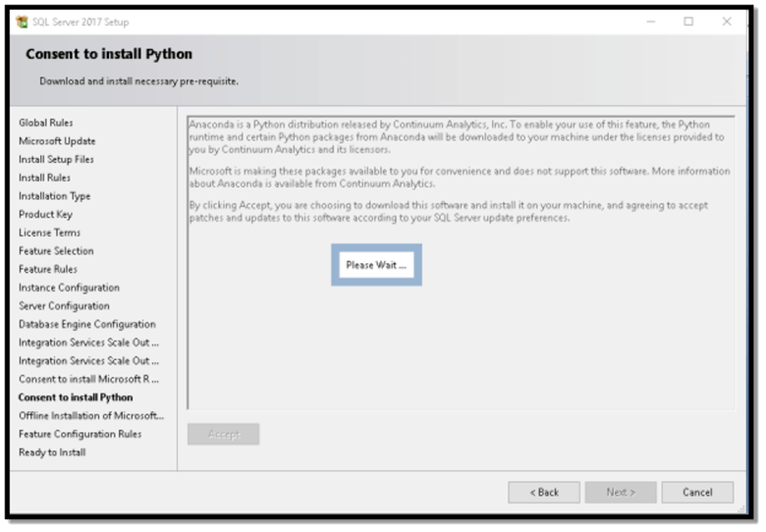Cancel the SQL Server setup
Image resolution: width=766 pixels, height=532 pixels.
tap(697, 493)
